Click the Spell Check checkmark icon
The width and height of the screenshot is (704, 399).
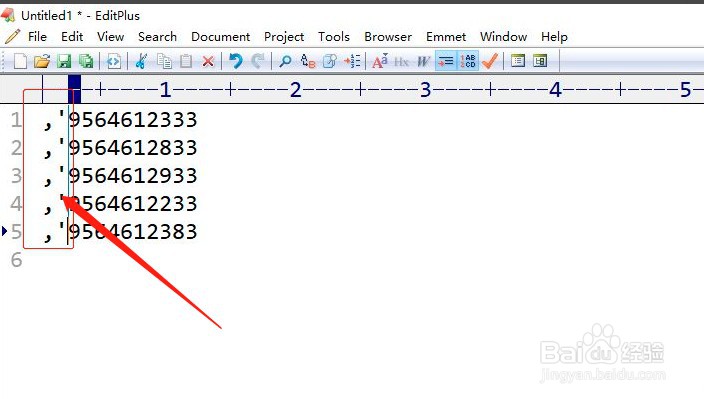(x=490, y=61)
